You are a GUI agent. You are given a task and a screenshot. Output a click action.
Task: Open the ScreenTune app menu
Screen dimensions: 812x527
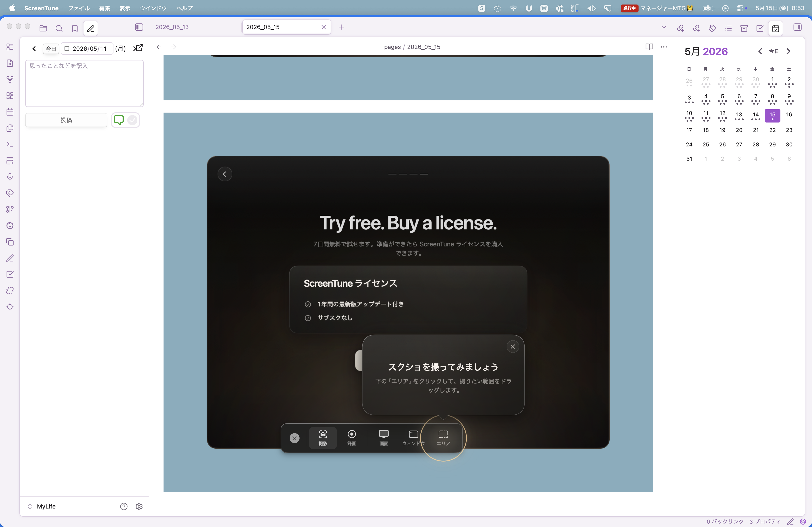[41, 8]
